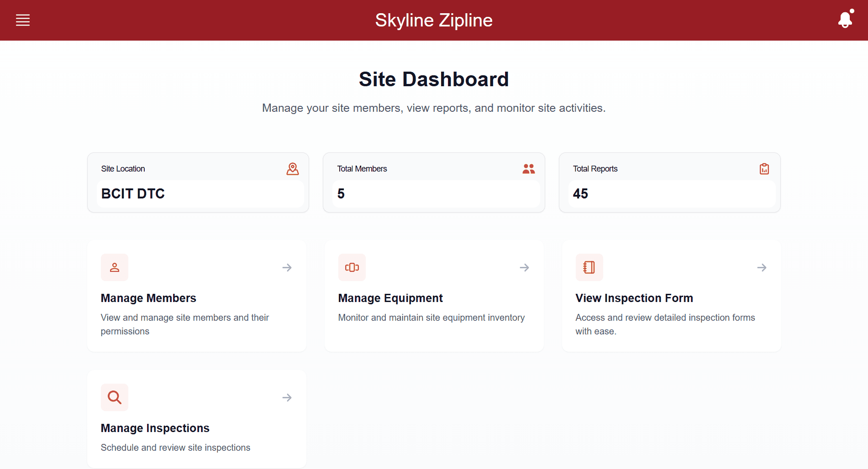The image size is (868, 469).
Task: Open View Inspection Form heading link
Action: [x=634, y=298]
